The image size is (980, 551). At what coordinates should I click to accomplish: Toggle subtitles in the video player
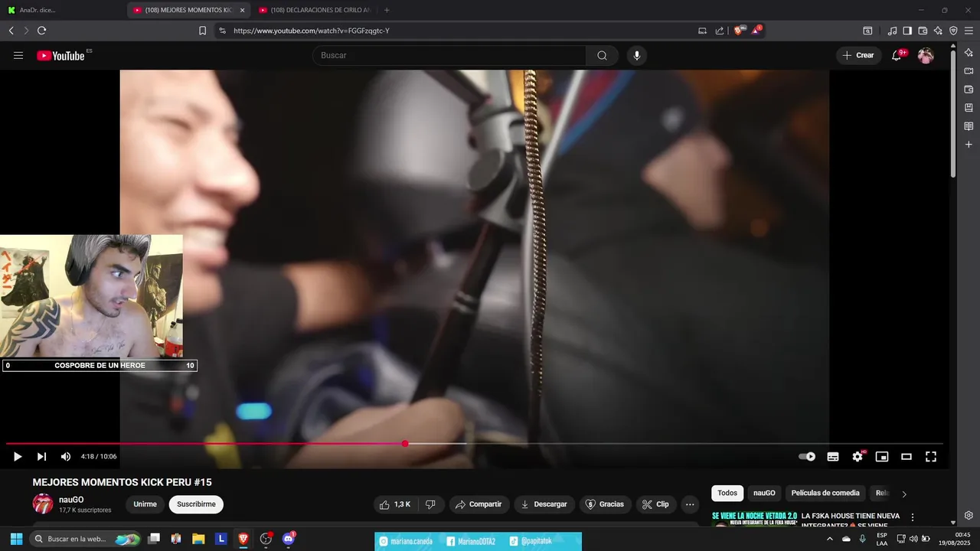tap(833, 456)
